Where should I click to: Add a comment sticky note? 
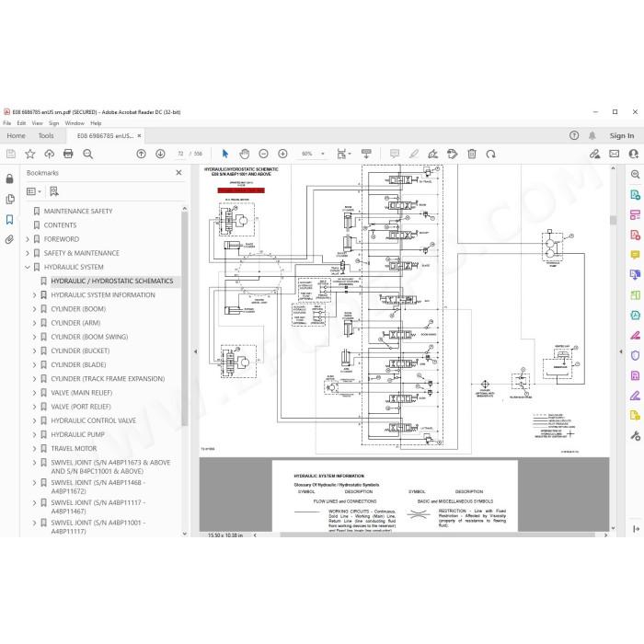coord(395,154)
